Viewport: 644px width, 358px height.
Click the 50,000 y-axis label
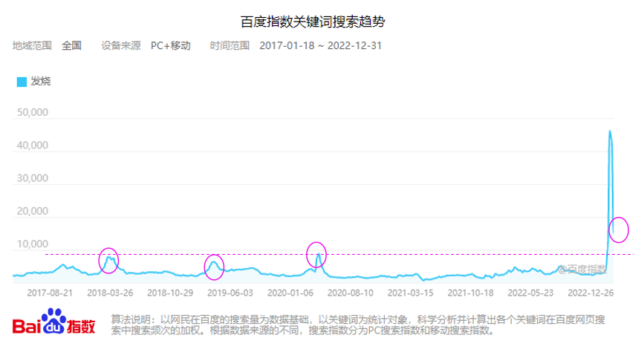(32, 114)
